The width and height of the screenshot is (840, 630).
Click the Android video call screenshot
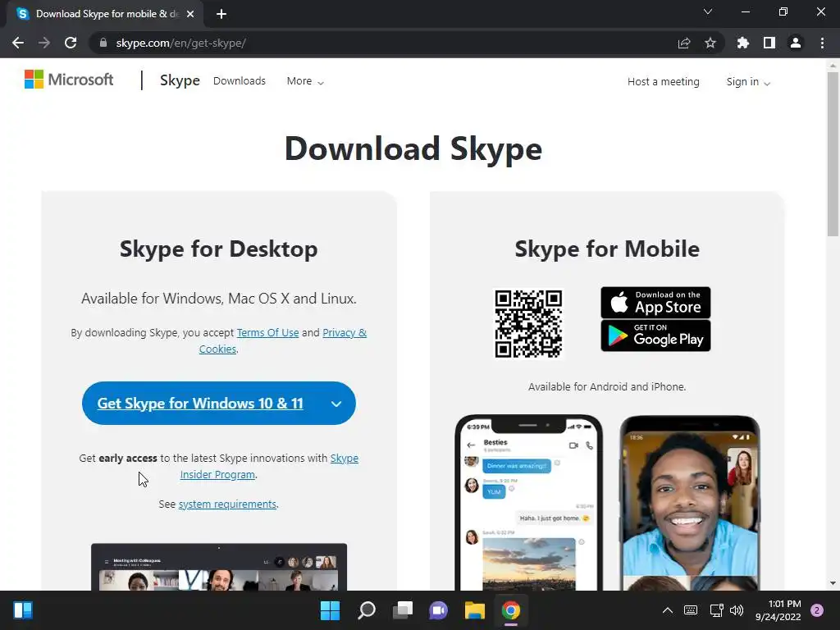pos(690,502)
